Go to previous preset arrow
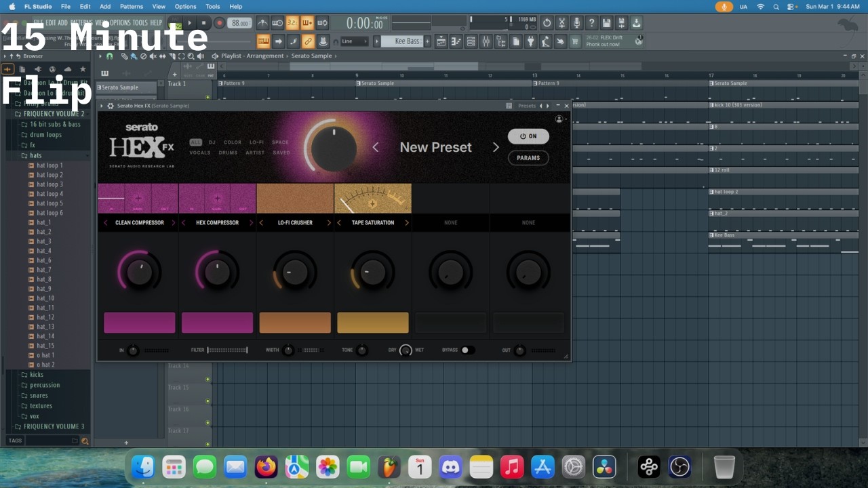This screenshot has height=488, width=868. click(376, 147)
